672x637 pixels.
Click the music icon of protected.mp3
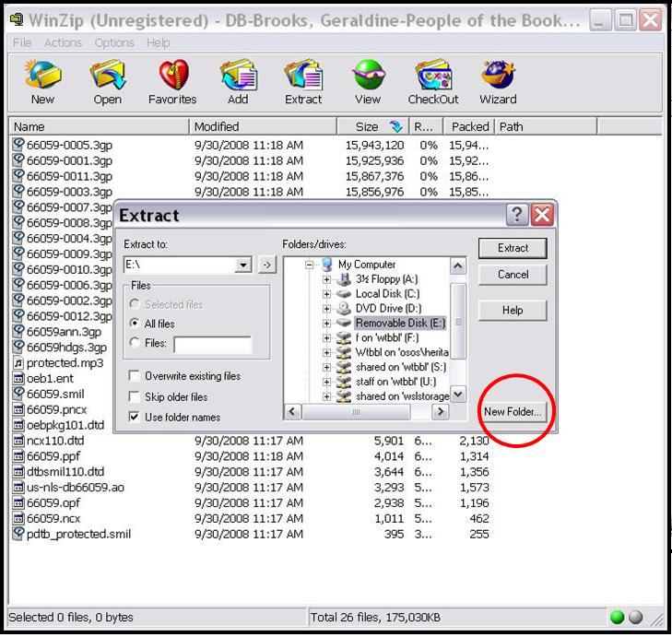(18, 363)
